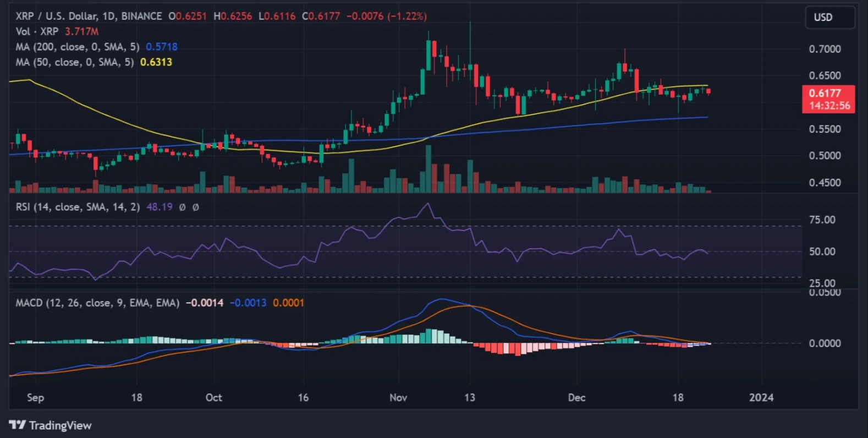The image size is (868, 438).
Task: Click the RSI indicator legend
Action: [x=78, y=207]
